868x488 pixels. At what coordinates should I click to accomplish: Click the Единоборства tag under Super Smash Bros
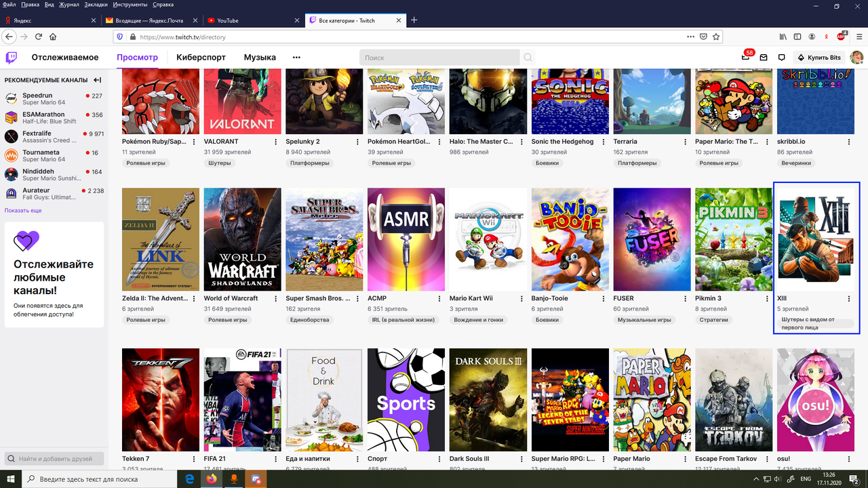click(x=309, y=320)
